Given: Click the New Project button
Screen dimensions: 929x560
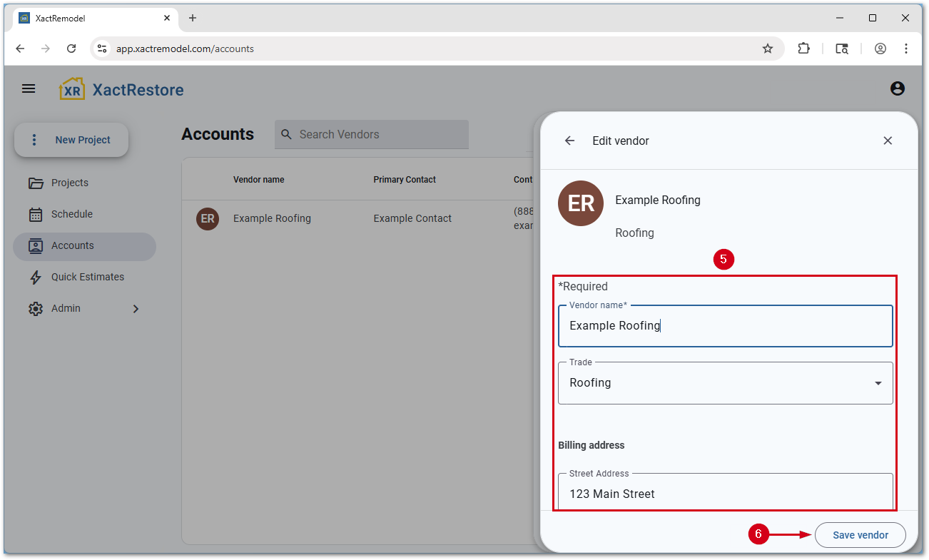Looking at the screenshot, I should point(71,140).
